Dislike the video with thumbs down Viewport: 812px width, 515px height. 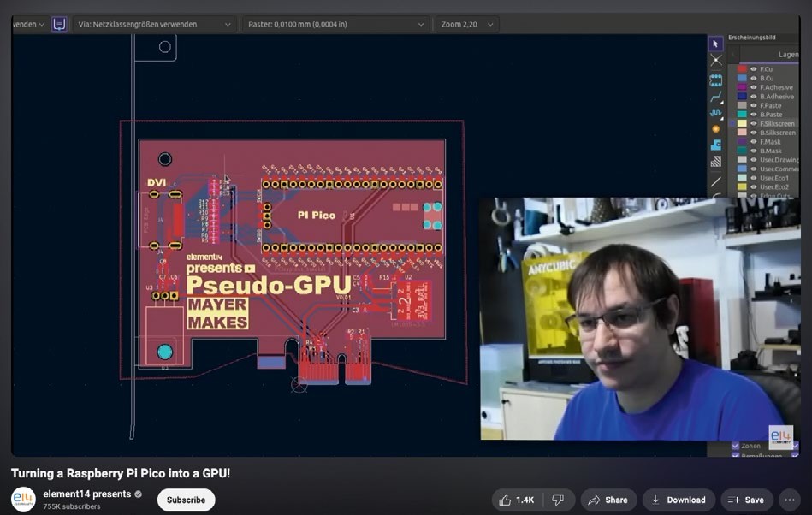tap(558, 500)
